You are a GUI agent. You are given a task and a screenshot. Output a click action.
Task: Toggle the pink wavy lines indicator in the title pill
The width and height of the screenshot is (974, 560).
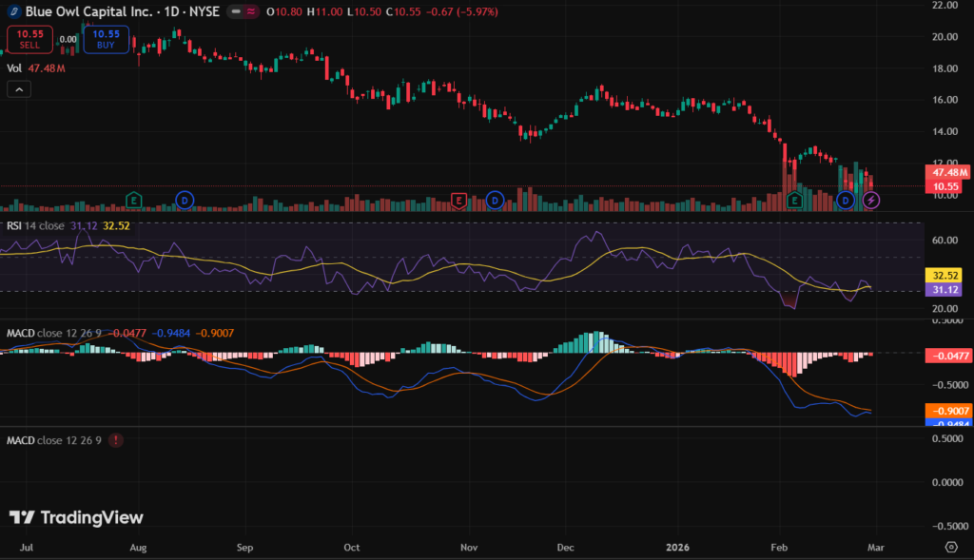tap(250, 11)
